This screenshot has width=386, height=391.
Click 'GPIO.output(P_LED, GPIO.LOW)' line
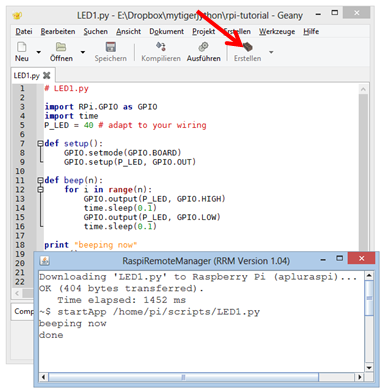tap(152, 217)
